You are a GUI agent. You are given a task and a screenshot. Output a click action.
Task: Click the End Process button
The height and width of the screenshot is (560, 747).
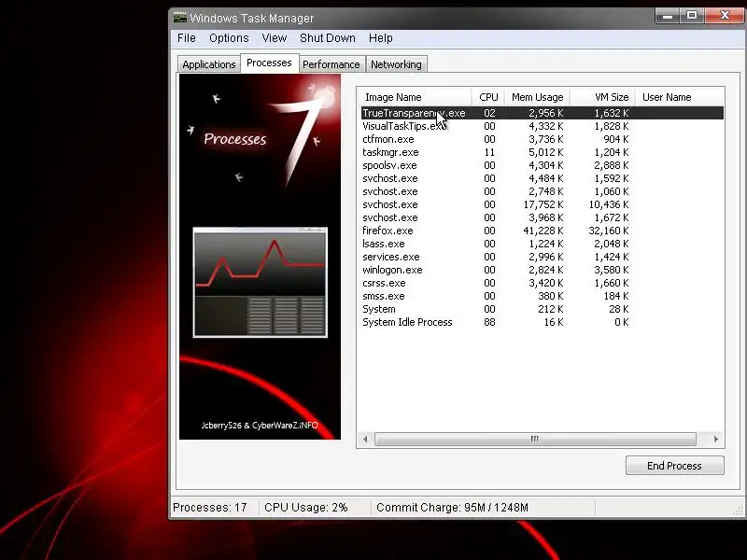674,465
